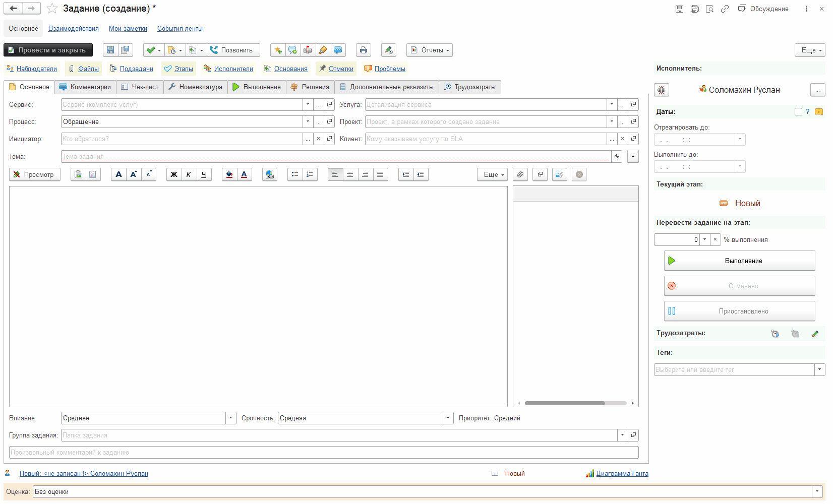Click into the Тема input field
The height and width of the screenshot is (504, 833).
click(x=335, y=156)
